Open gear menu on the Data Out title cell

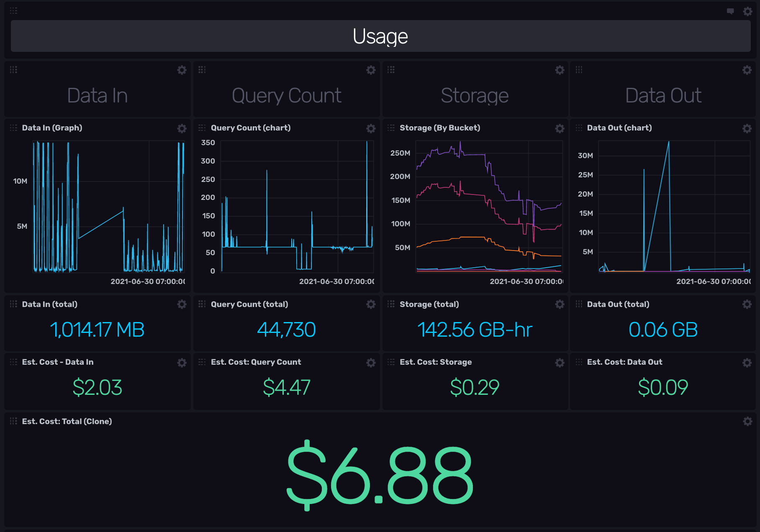coord(747,70)
